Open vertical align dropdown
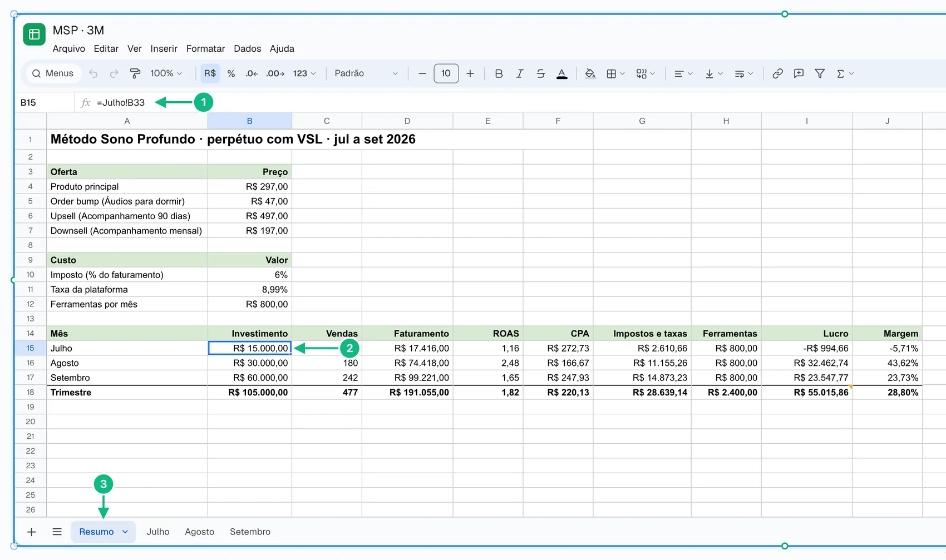 tap(713, 73)
